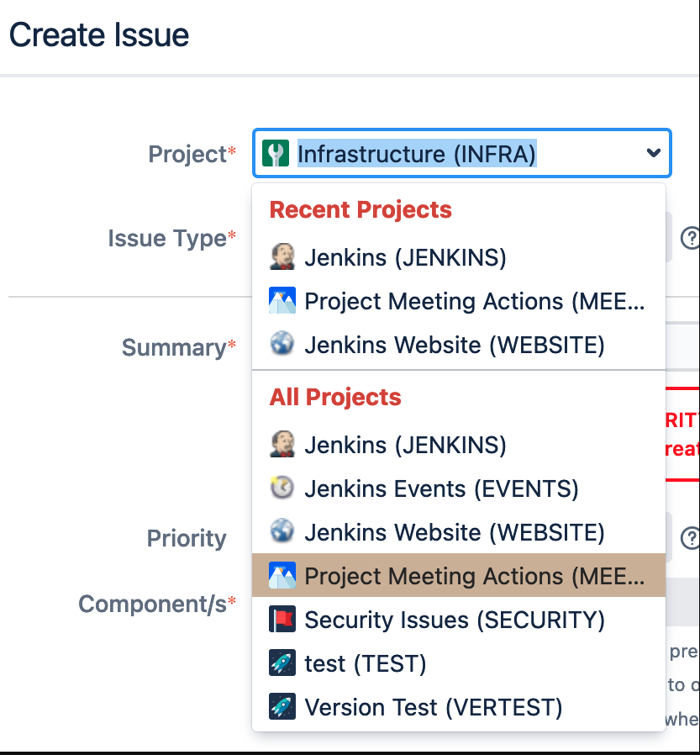Screen dimensions: 700x755
Task: Click the rocket icon beside Version Test
Action: pyautogui.click(x=282, y=706)
